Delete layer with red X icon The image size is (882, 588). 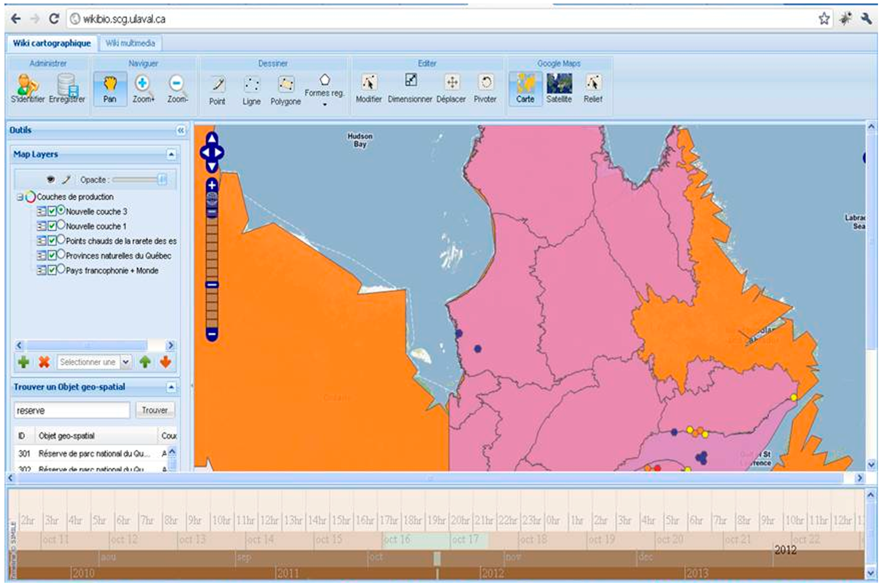(44, 362)
